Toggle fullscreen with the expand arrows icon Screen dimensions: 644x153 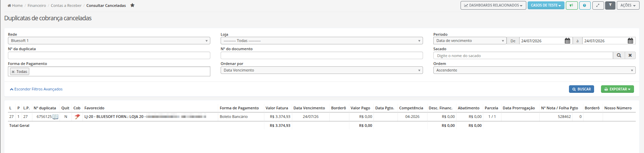598,6
